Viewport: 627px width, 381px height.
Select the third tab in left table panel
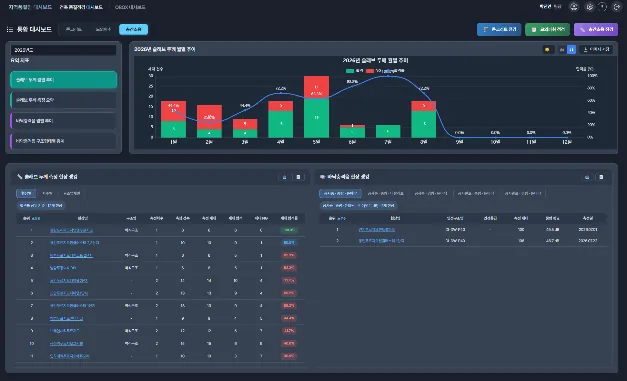(72, 193)
